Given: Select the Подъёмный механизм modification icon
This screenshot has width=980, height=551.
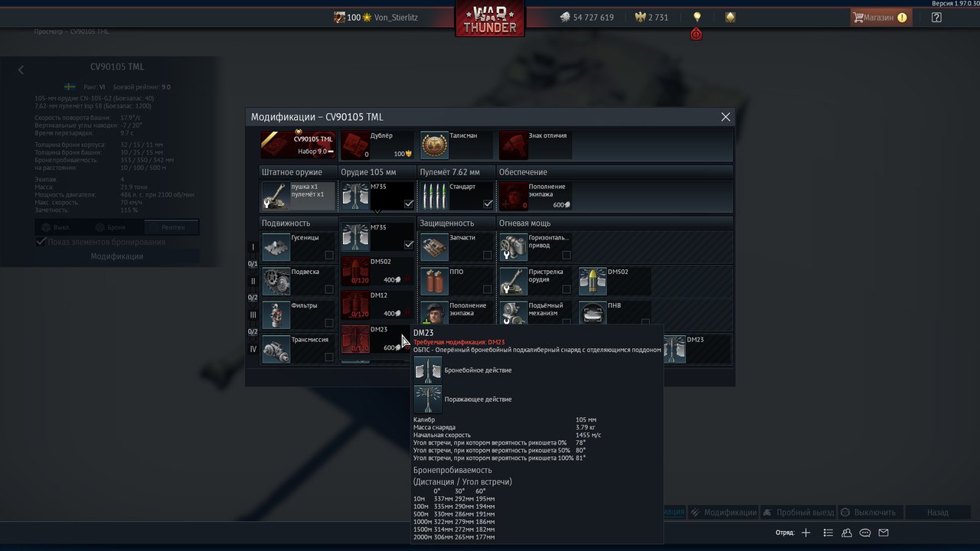Looking at the screenshot, I should pos(513,312).
